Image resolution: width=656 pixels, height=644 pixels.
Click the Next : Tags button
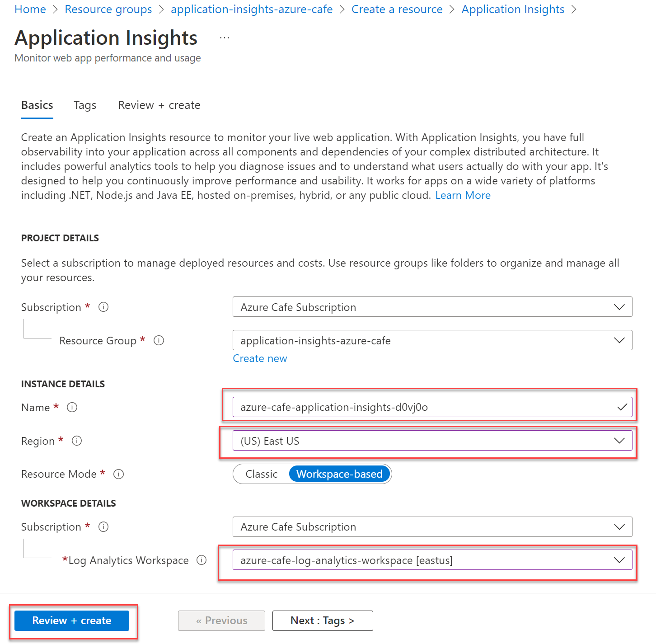pyautogui.click(x=323, y=620)
